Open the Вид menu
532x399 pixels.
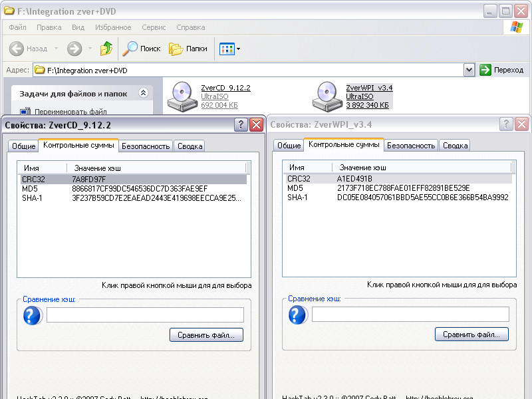pos(78,27)
